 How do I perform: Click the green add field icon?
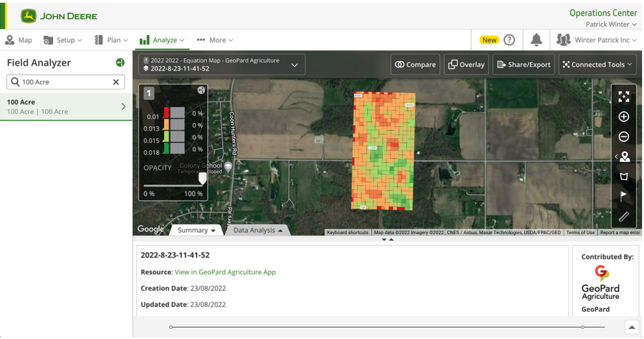[x=120, y=63]
